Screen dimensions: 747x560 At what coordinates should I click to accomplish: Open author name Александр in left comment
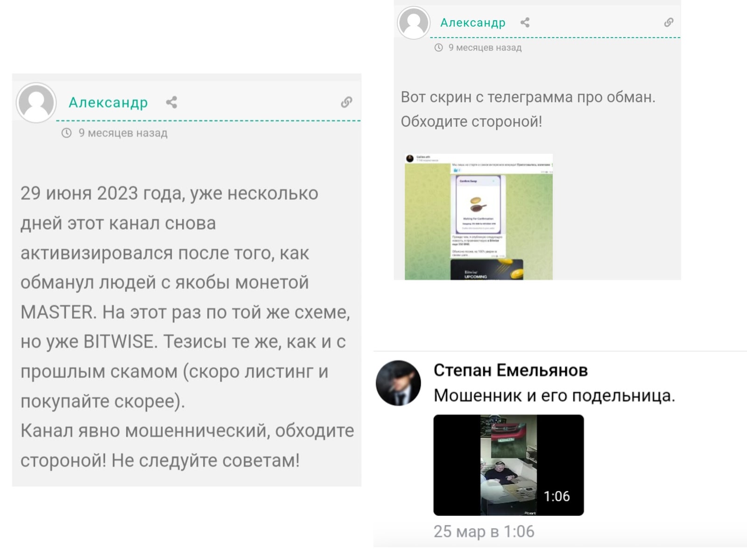[108, 102]
